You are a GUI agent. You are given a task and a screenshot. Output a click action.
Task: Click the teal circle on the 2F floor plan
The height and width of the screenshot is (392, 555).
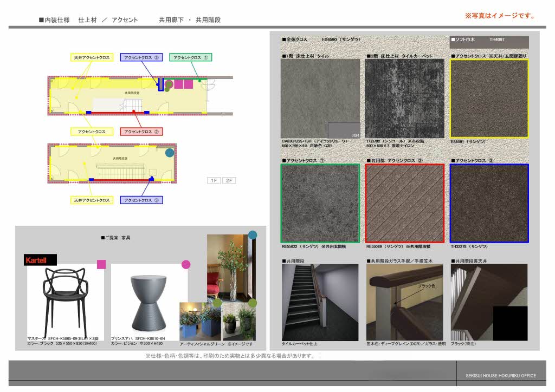tap(170, 153)
